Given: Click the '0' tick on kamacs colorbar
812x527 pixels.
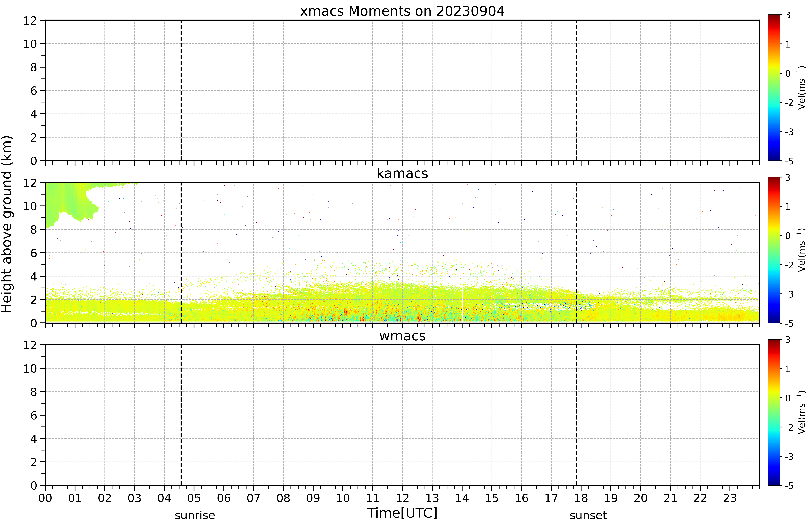Looking at the screenshot, I should pos(788,236).
